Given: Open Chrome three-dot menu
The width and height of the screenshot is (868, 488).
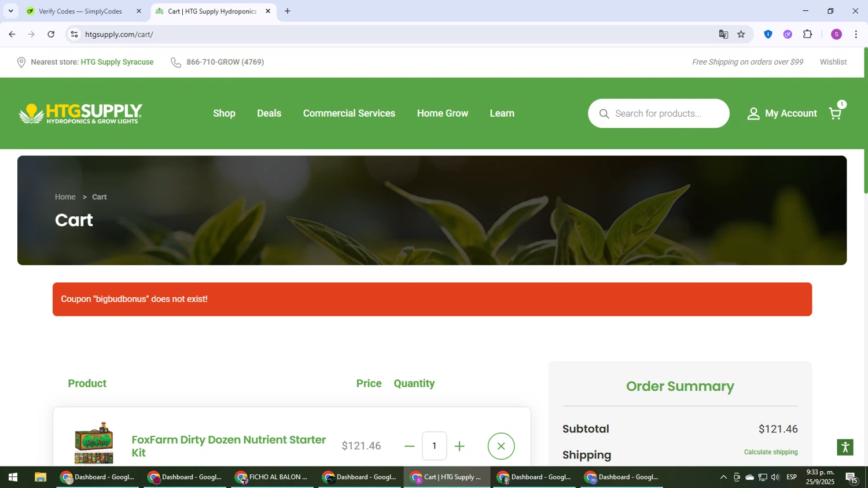Looking at the screenshot, I should 856,34.
